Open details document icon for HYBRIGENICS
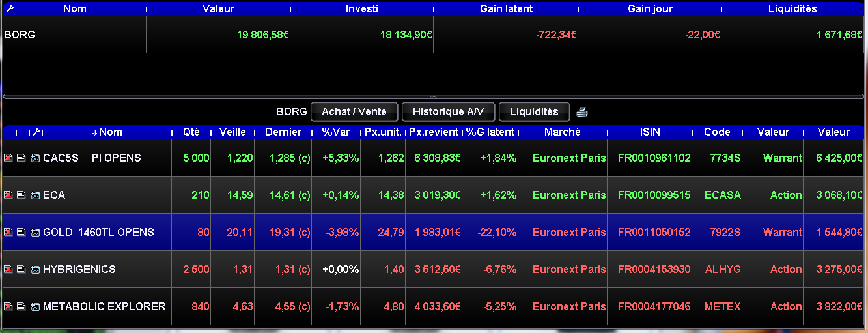Viewport: 868px width, 333px height. click(x=21, y=269)
